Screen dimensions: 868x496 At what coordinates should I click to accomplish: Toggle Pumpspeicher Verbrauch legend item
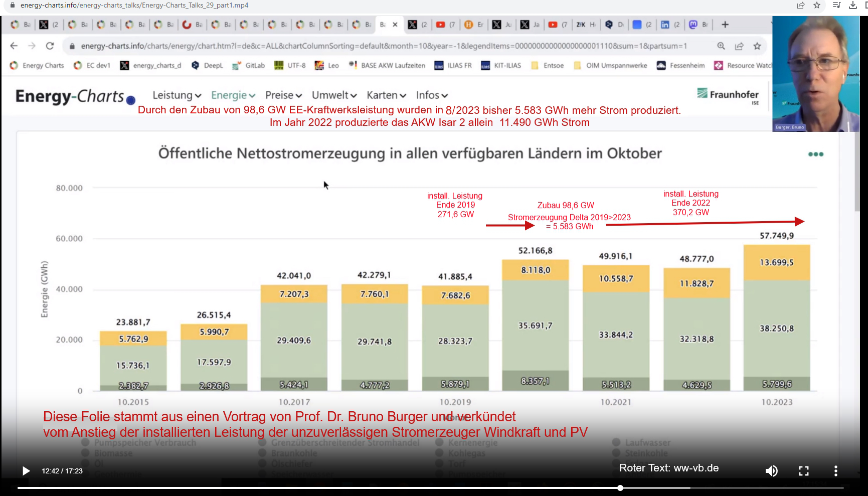click(145, 443)
